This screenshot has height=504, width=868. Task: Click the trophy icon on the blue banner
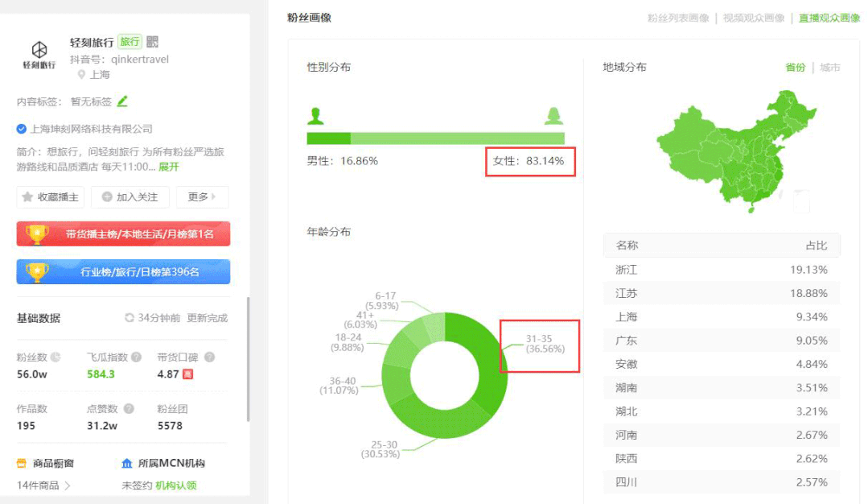37,271
